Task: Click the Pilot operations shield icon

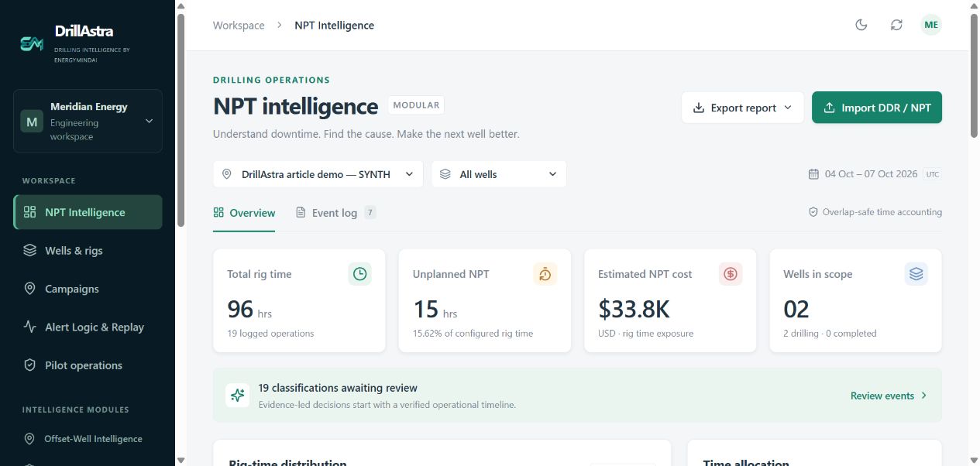Action: (30, 365)
